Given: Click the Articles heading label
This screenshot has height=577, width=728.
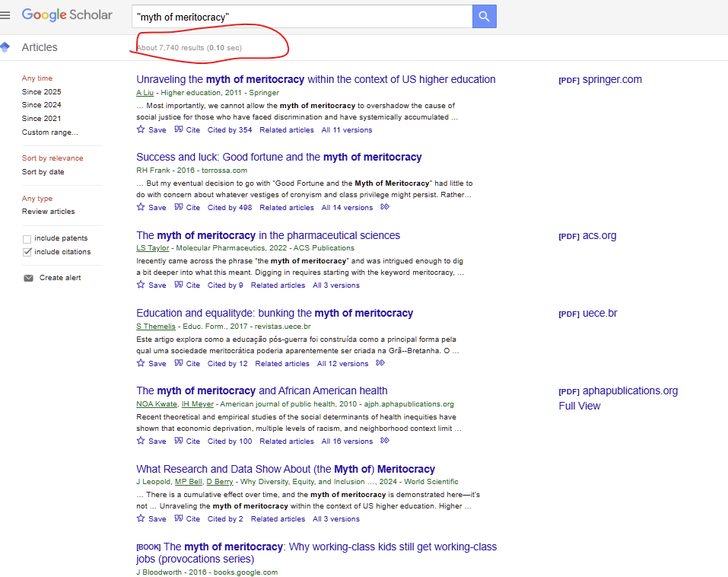Looking at the screenshot, I should pos(40,47).
